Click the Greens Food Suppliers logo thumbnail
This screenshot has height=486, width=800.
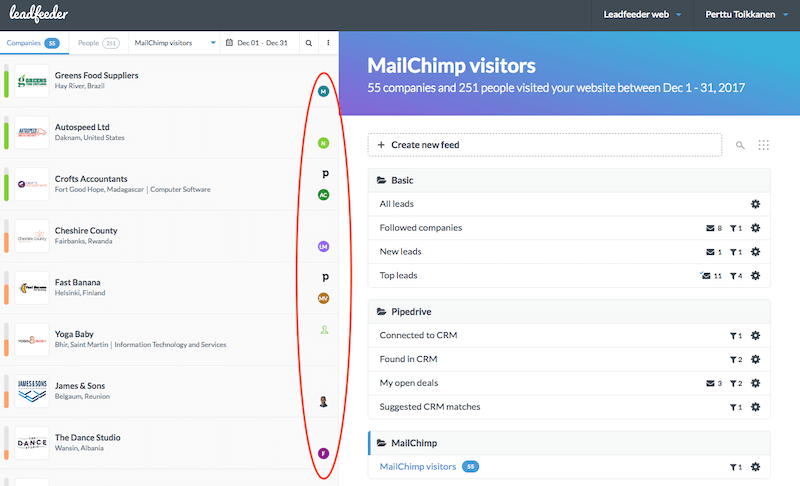click(32, 81)
